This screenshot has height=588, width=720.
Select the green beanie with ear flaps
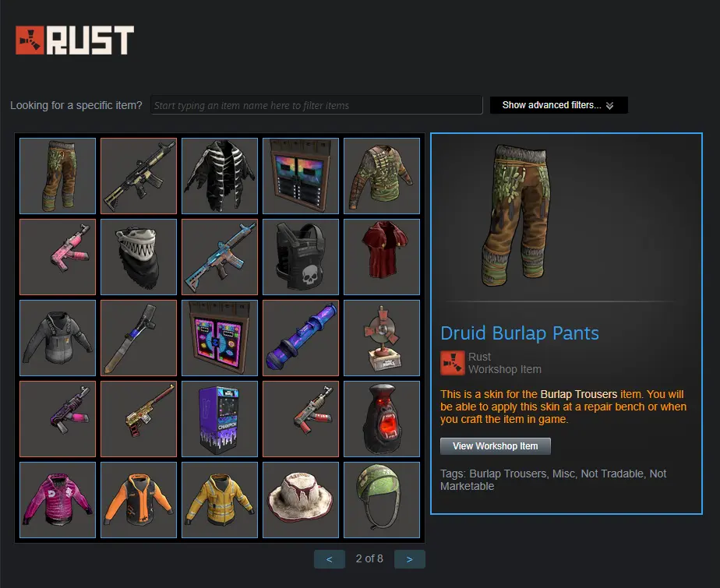[382, 500]
